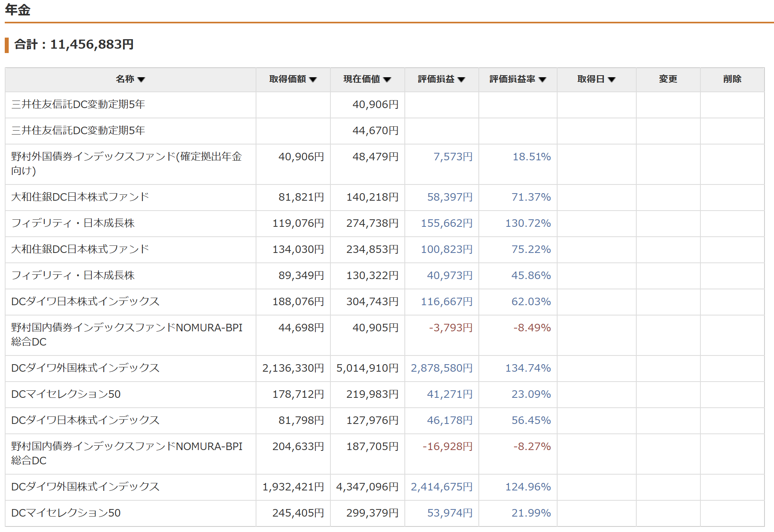This screenshot has height=532, width=774.
Task: Select the 年金 section heading
Action: point(18,9)
